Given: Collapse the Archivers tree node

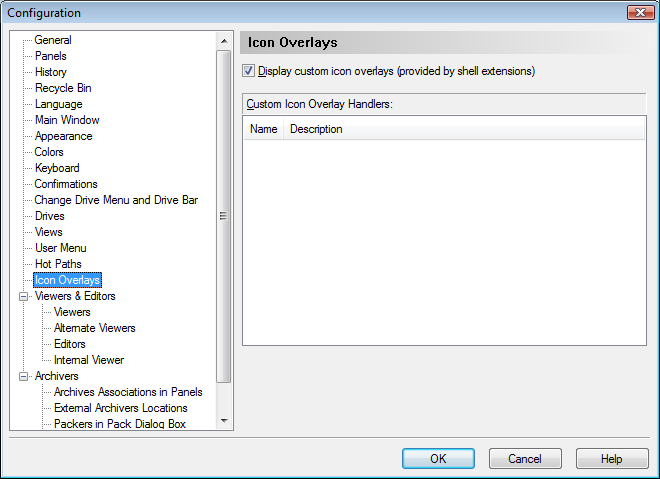Looking at the screenshot, I should point(24,376).
